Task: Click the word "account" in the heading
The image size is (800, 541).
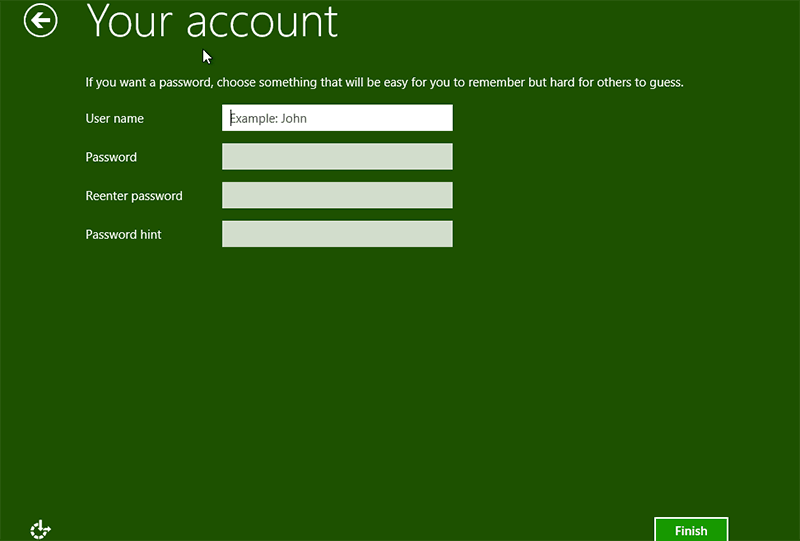Action: tap(259, 22)
